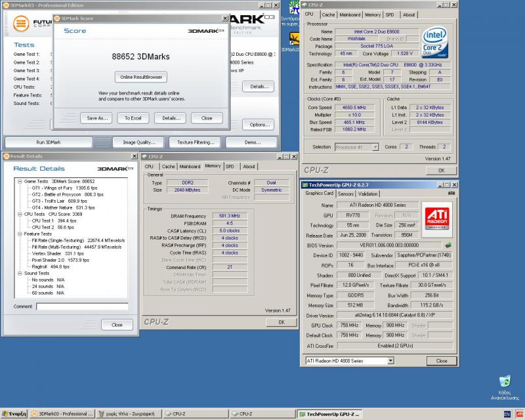Click To Excel button

tap(133, 118)
